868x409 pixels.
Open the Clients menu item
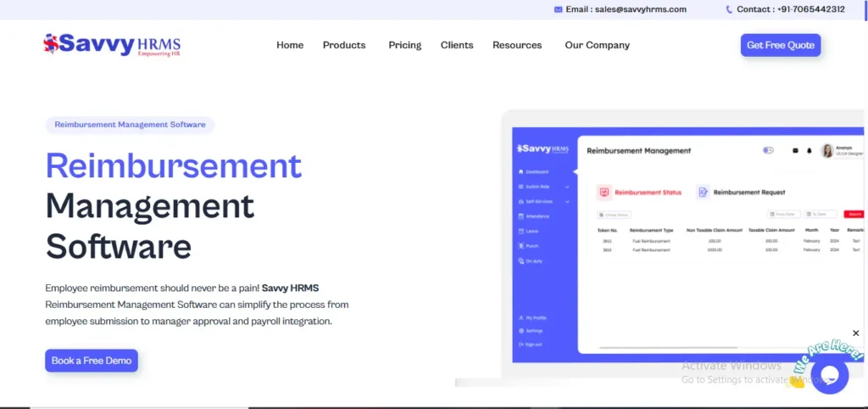tap(457, 45)
